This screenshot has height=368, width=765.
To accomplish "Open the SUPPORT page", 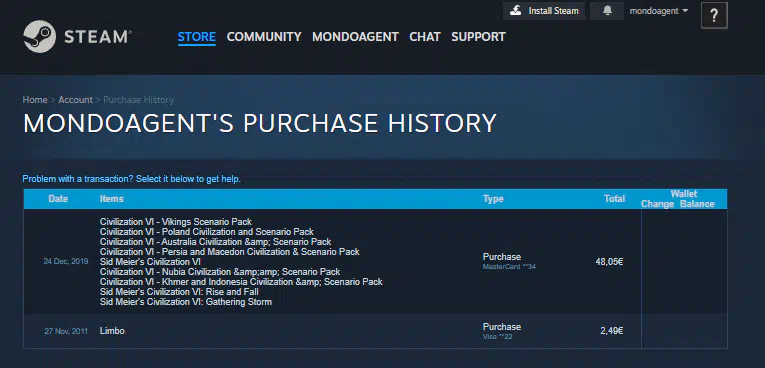I will (478, 37).
